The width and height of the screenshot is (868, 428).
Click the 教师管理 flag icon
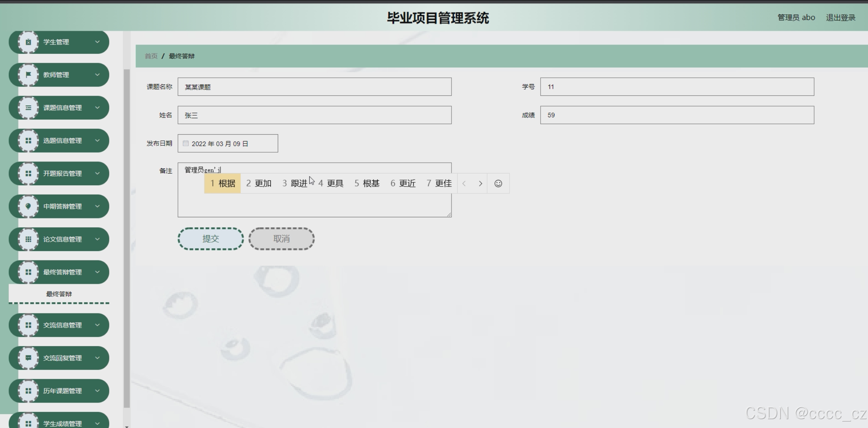(x=28, y=75)
